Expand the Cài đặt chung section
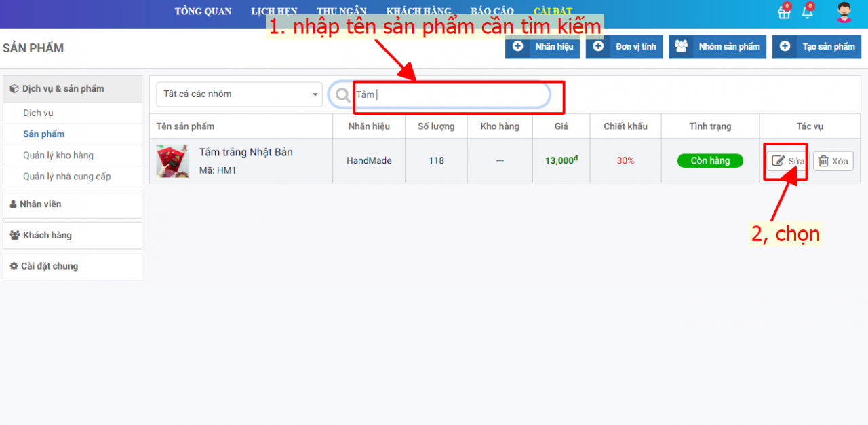The image size is (868, 425). click(x=73, y=267)
